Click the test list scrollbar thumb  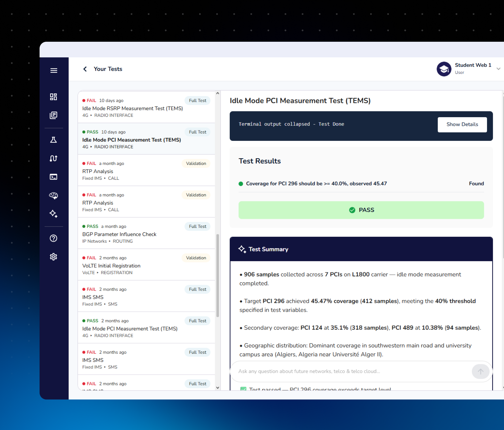[218, 275]
